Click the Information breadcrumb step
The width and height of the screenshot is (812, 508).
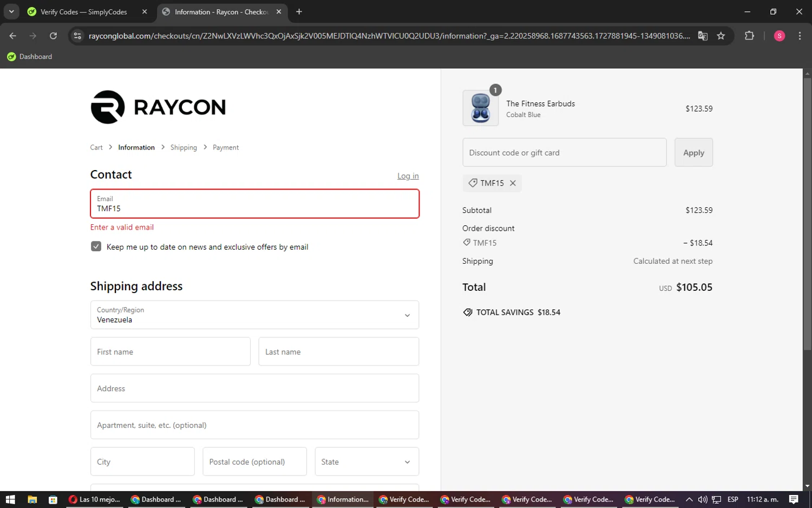point(136,147)
